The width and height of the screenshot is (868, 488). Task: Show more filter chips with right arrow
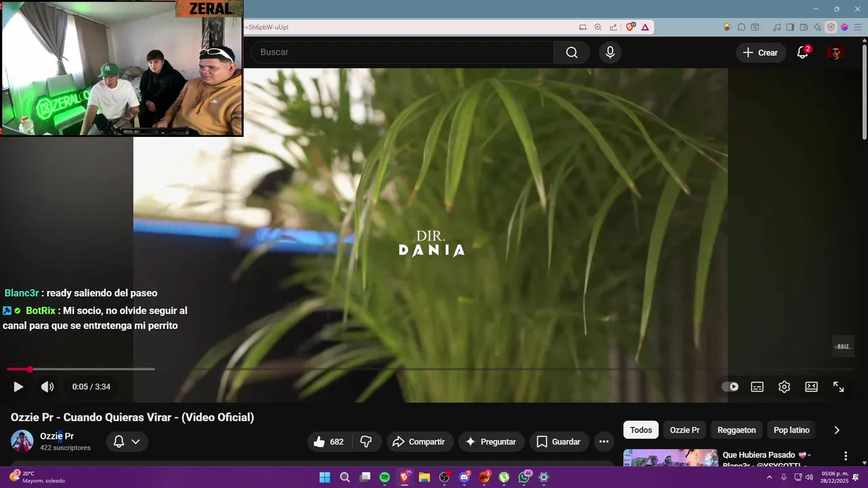click(837, 430)
